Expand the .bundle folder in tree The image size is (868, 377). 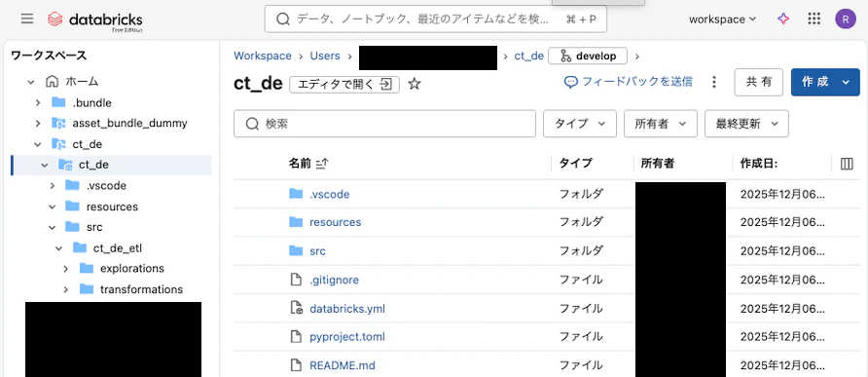pyautogui.click(x=38, y=102)
